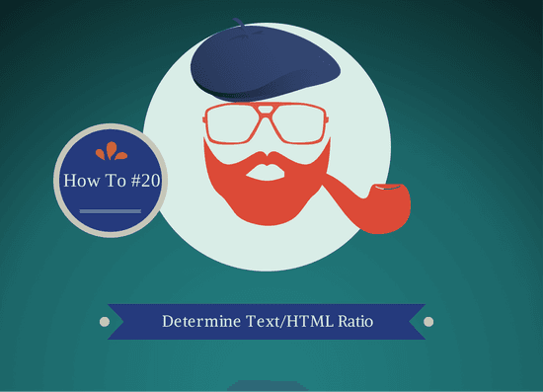Click the 'How To #20' badge text
Screen dimensions: 543x392
(112, 181)
